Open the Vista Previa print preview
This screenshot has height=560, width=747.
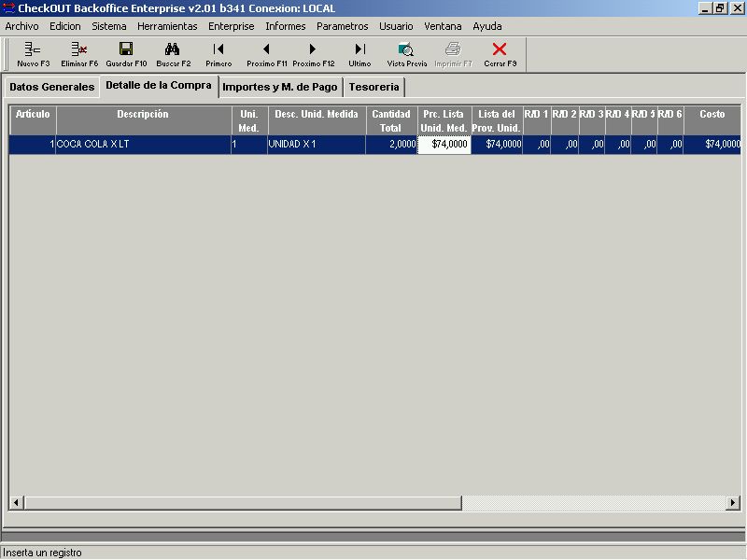[x=407, y=55]
